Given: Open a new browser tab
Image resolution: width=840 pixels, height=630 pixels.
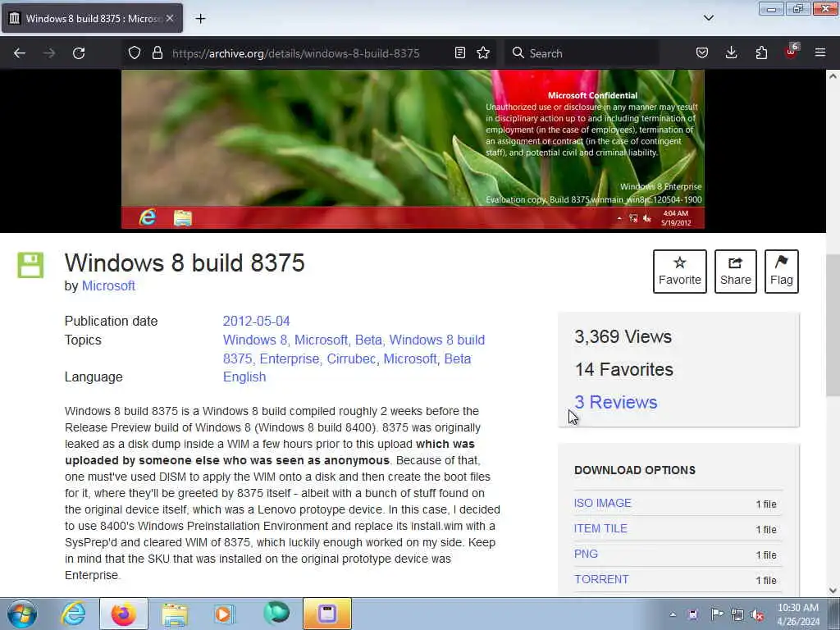Looking at the screenshot, I should click(200, 18).
